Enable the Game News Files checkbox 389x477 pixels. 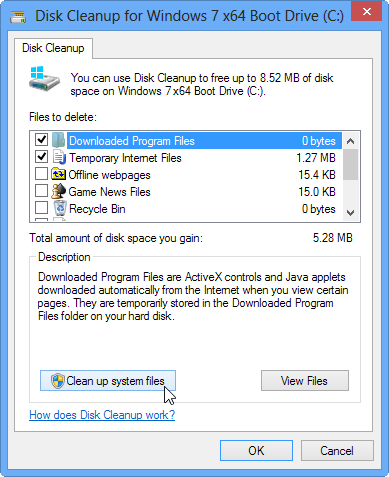tap(41, 191)
